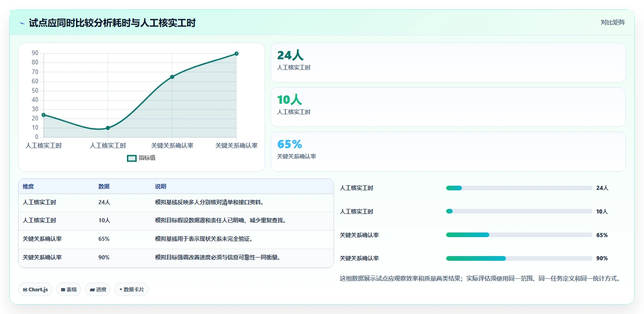Select the description 模拟目标假设数据源和责任人已明确,减少重复查找。

pyautogui.click(x=221, y=220)
